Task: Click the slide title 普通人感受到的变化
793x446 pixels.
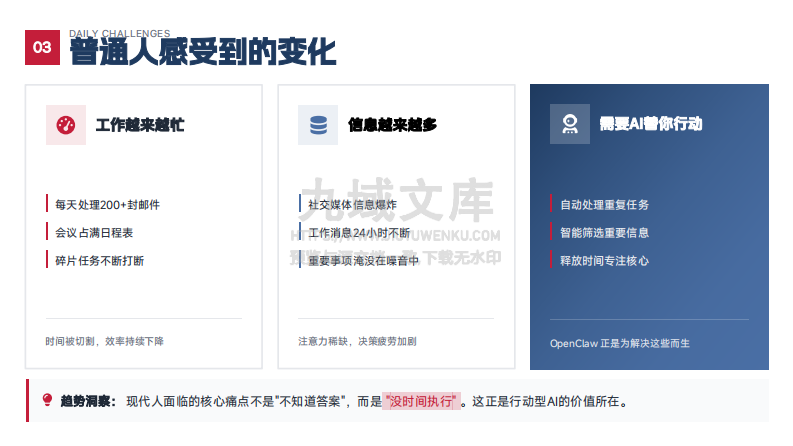Action: (202, 52)
